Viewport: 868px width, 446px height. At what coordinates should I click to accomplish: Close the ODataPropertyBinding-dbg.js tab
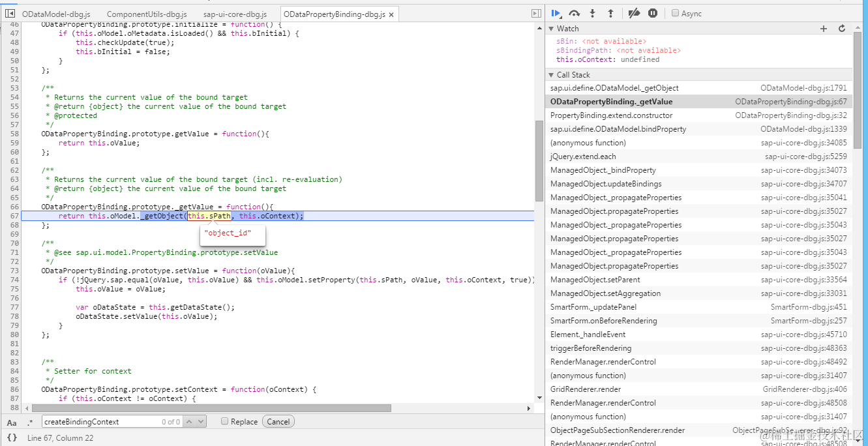coord(391,14)
